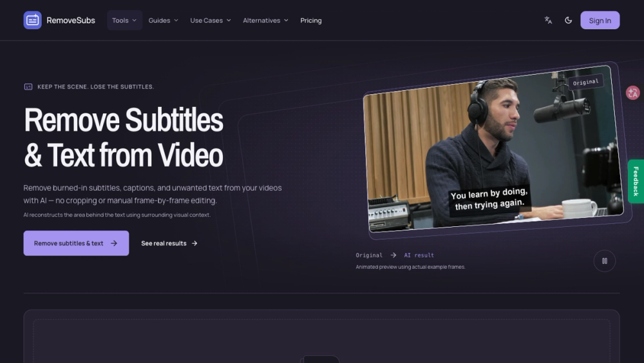Viewport: 644px width, 363px height.
Task: Go to the Pricing page
Action: point(311,20)
